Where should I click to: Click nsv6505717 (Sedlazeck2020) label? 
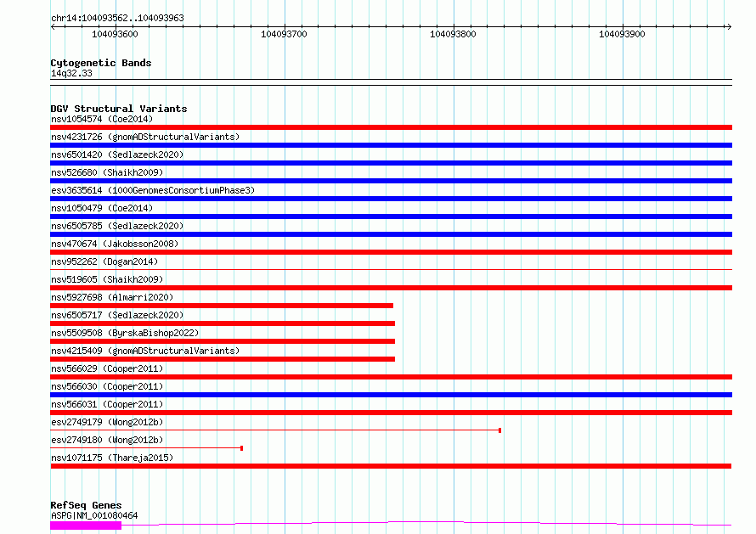coord(117,315)
